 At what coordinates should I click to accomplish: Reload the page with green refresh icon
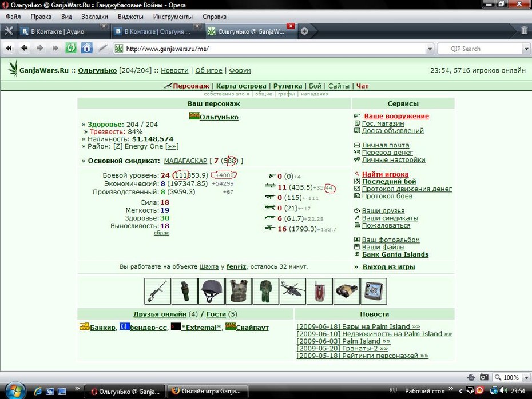(70, 48)
